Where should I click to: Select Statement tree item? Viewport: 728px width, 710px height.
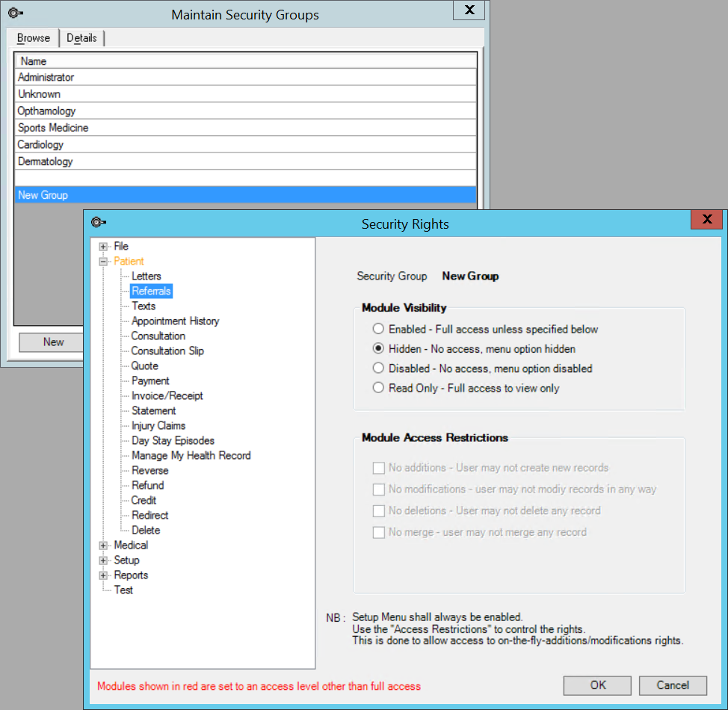click(154, 410)
